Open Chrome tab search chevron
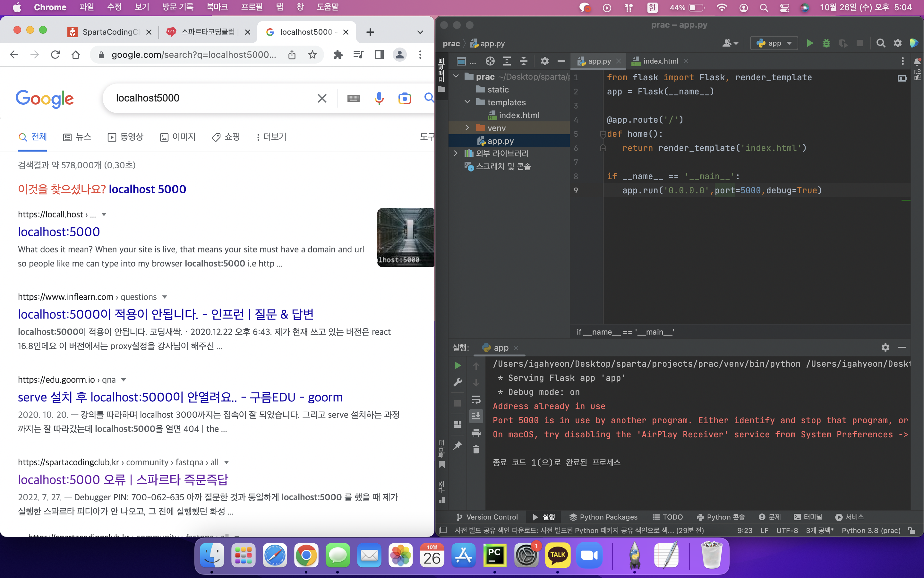924x578 pixels. coord(420,32)
